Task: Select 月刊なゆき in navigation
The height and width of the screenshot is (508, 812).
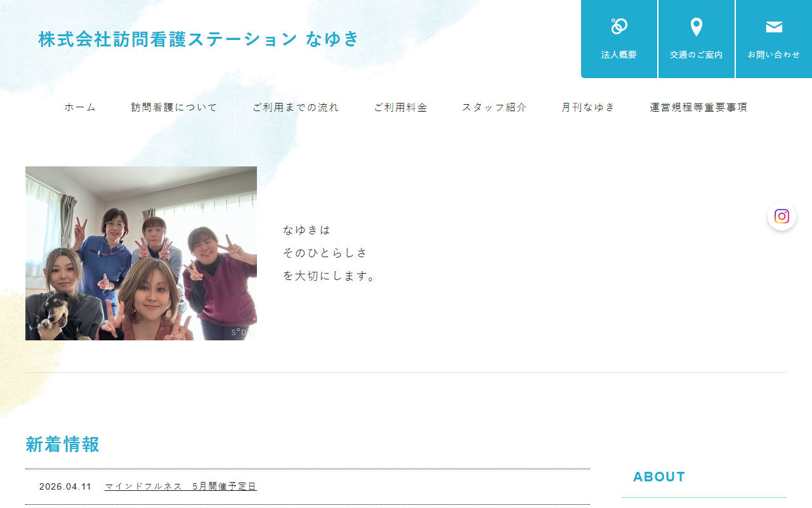Action: coord(588,107)
